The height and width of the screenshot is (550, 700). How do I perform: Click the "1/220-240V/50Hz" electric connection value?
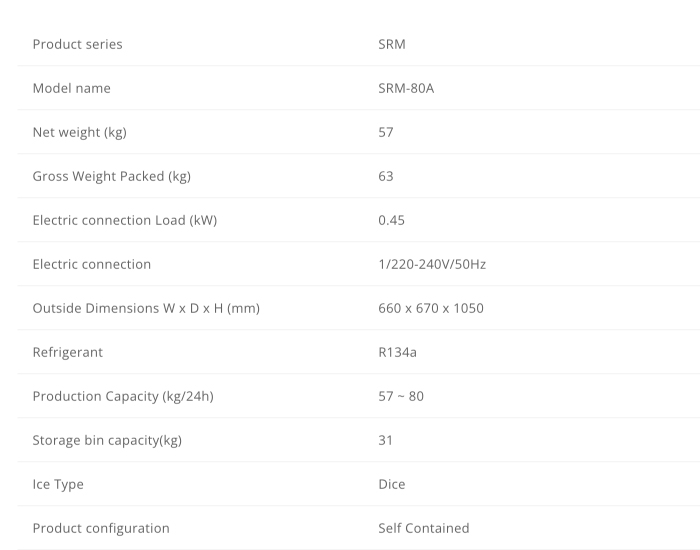point(432,264)
